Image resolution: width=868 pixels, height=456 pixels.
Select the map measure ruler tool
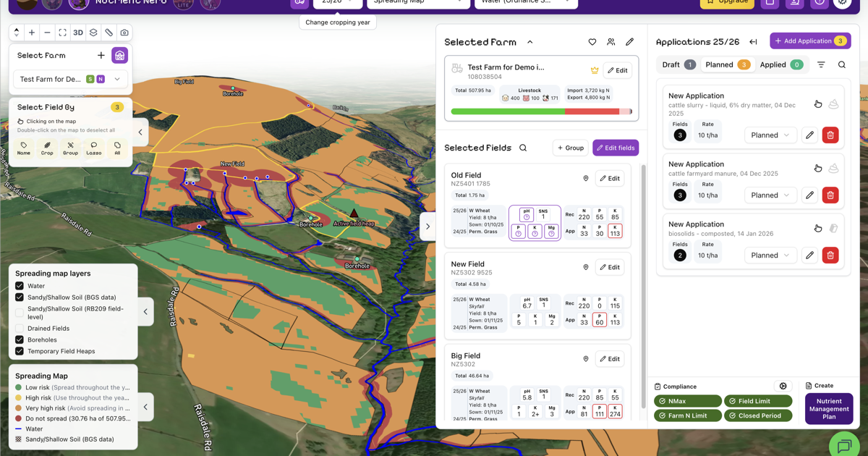click(x=109, y=33)
